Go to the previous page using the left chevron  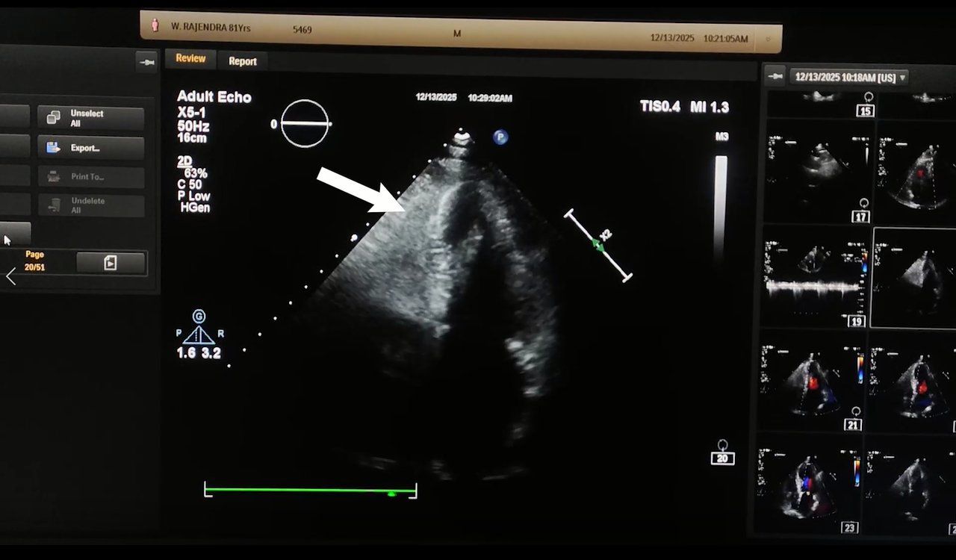(10, 276)
